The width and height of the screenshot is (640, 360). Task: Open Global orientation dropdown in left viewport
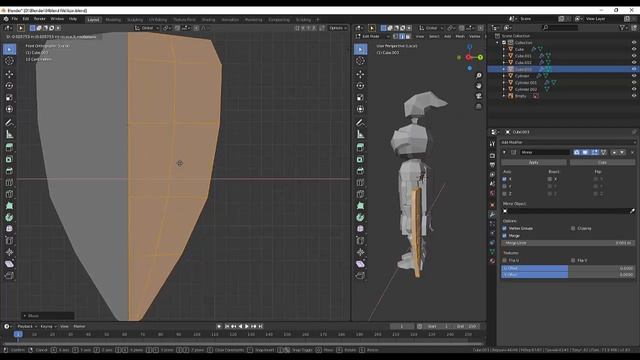147,28
